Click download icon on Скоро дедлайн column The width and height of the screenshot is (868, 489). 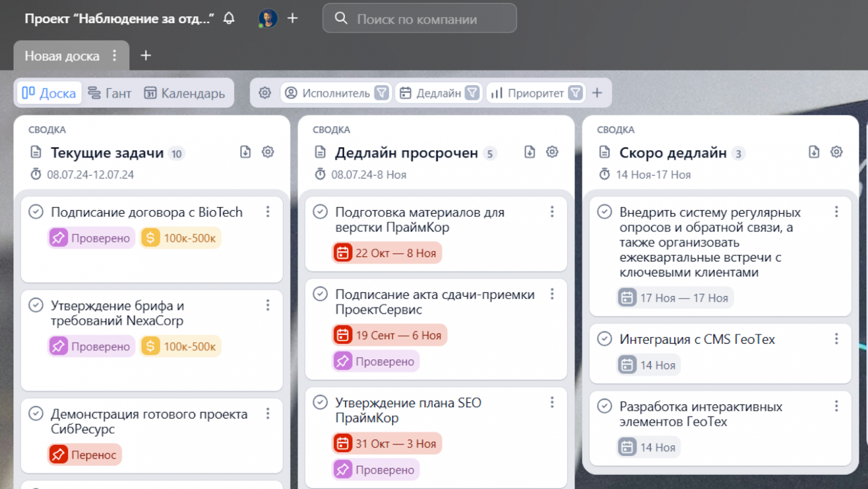point(814,151)
